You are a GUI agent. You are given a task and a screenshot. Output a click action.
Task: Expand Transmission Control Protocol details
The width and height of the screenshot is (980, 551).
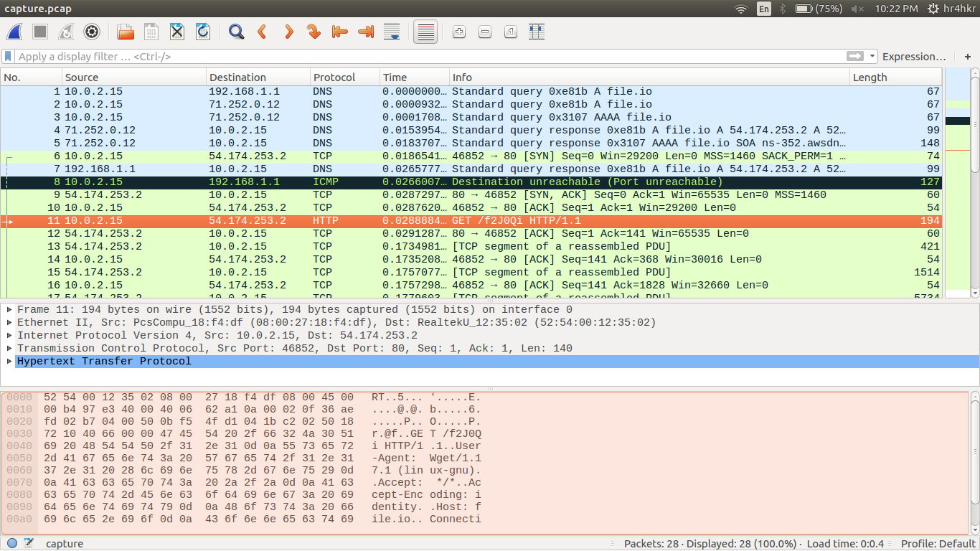9,349
